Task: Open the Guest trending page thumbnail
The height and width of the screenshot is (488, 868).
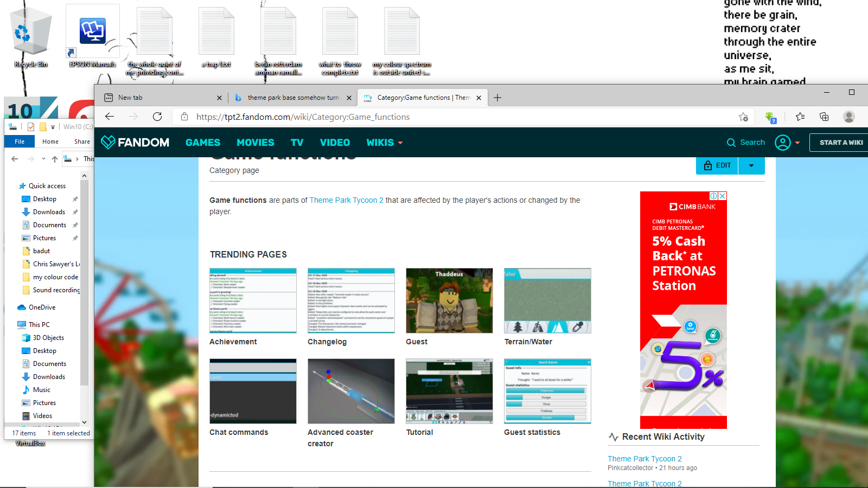Action: [x=449, y=300]
